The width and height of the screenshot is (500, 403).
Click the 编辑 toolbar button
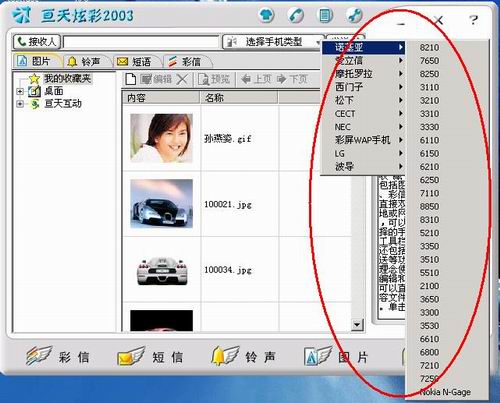tap(156, 79)
